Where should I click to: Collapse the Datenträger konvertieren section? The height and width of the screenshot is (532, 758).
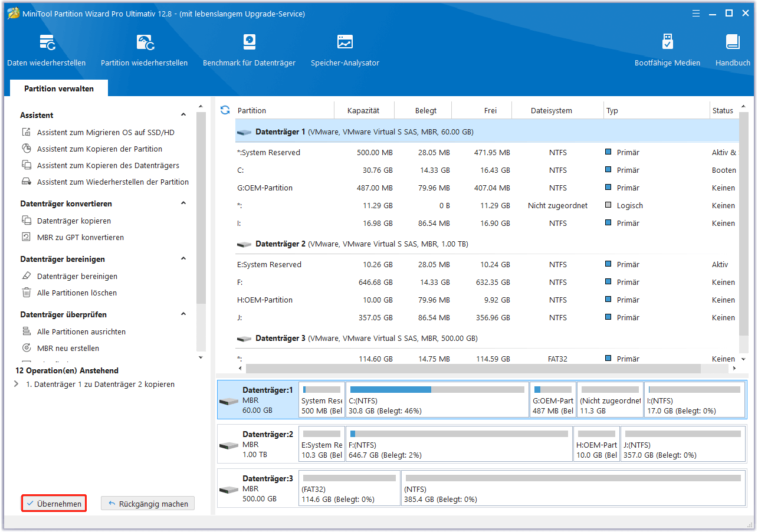tap(183, 203)
